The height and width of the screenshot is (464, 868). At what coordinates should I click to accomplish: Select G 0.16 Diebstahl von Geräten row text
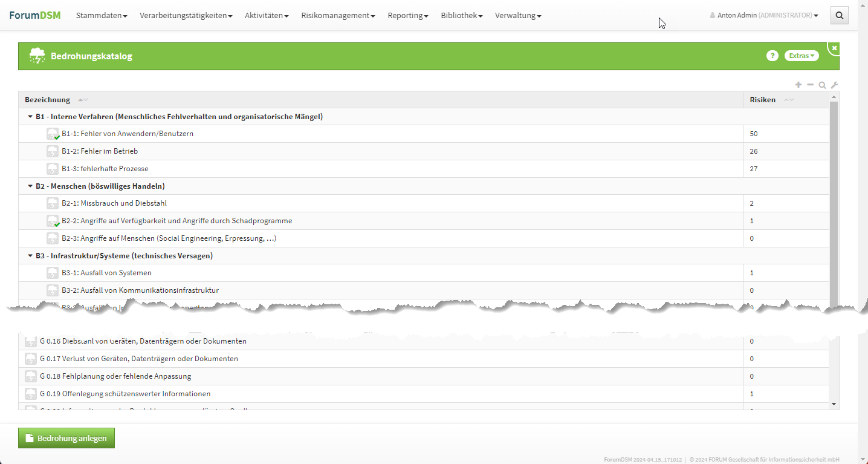point(143,341)
